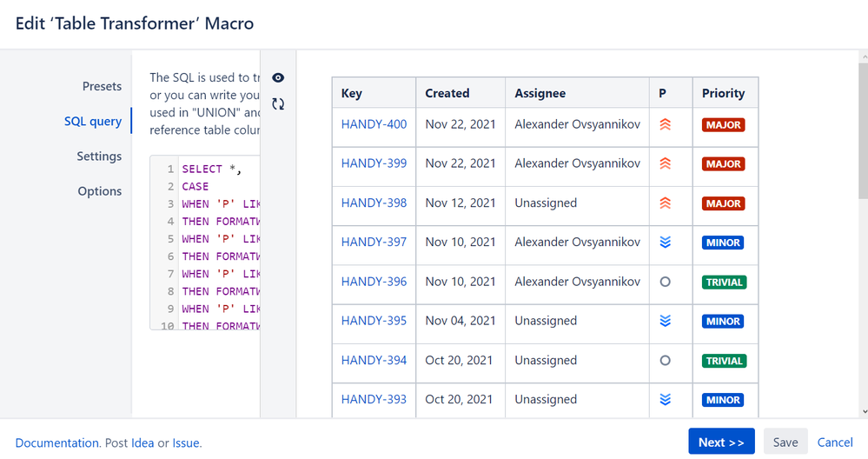Select the Options tab
868x459 pixels.
100,191
